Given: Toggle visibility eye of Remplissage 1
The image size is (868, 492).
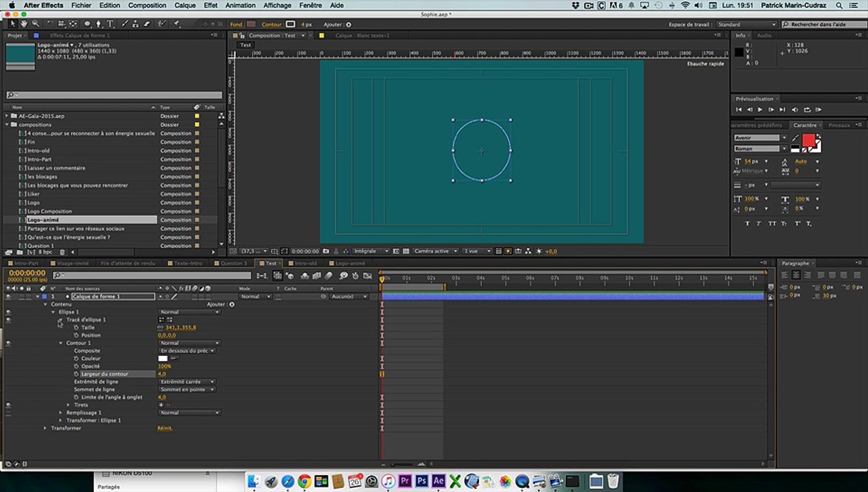Looking at the screenshot, I should [8, 413].
